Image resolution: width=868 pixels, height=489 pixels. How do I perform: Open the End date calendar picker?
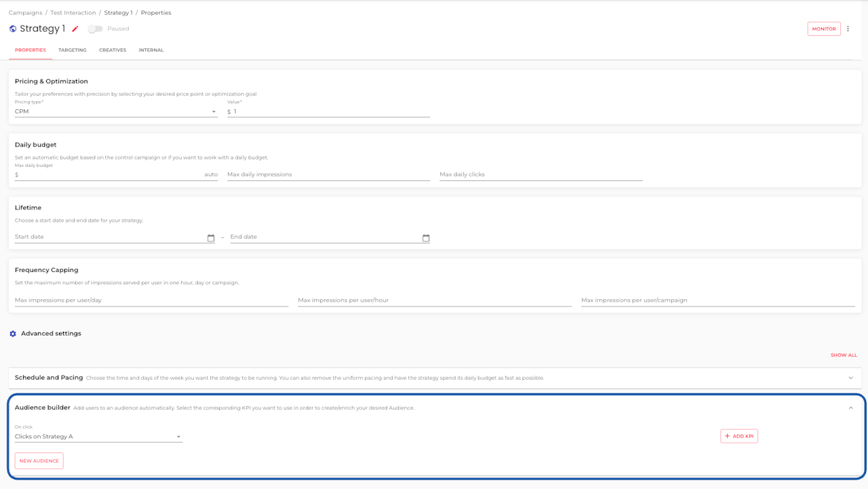click(426, 238)
